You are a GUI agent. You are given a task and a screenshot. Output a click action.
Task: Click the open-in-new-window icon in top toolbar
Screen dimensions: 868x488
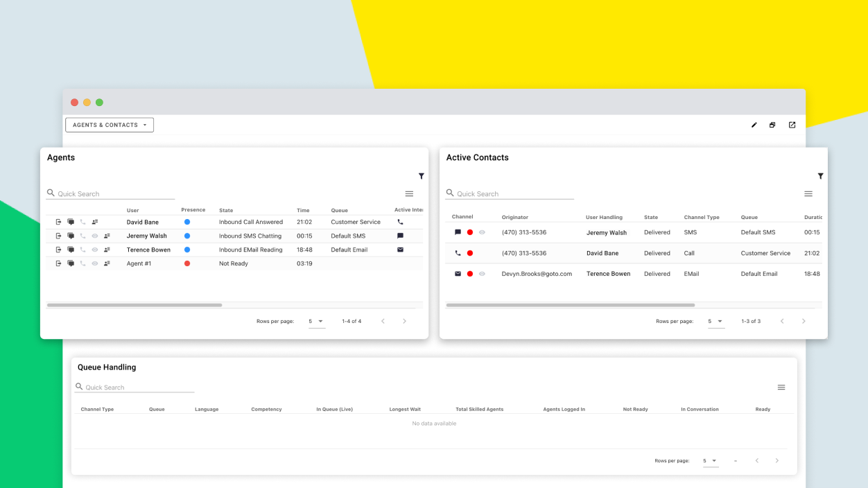[792, 125]
